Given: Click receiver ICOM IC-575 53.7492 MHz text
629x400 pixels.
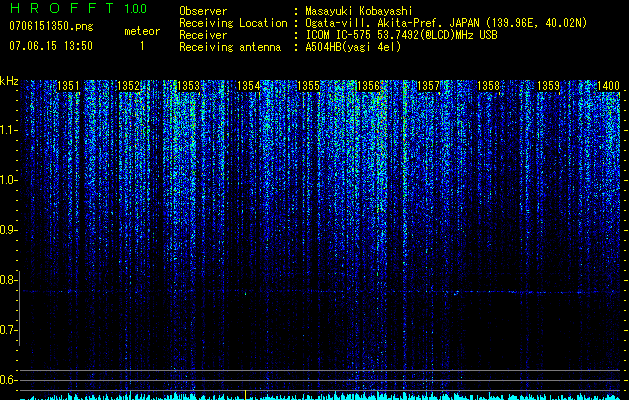Looking at the screenshot, I should tap(401, 35).
